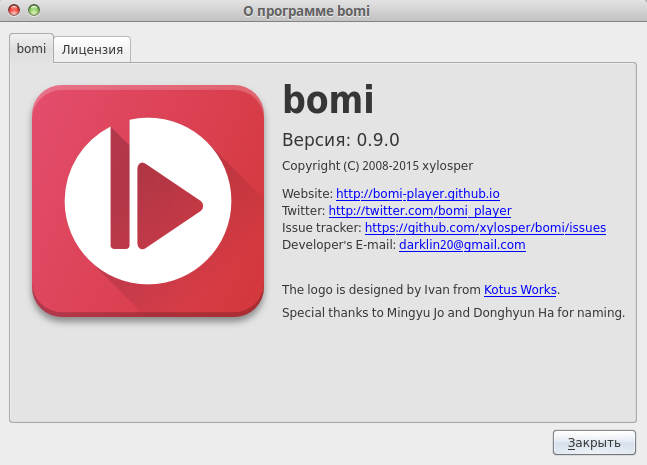This screenshot has height=465, width=647.
Task: Click the dark vertical bar in the bomi logo
Action: [120, 188]
